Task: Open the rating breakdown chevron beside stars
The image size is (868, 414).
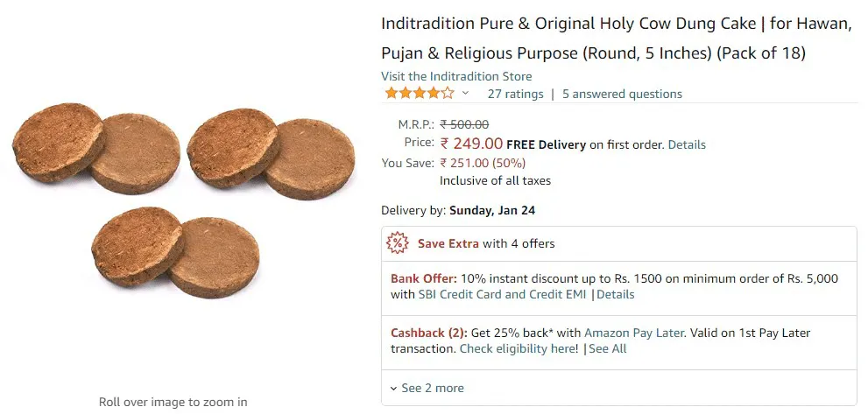Action: [466, 94]
